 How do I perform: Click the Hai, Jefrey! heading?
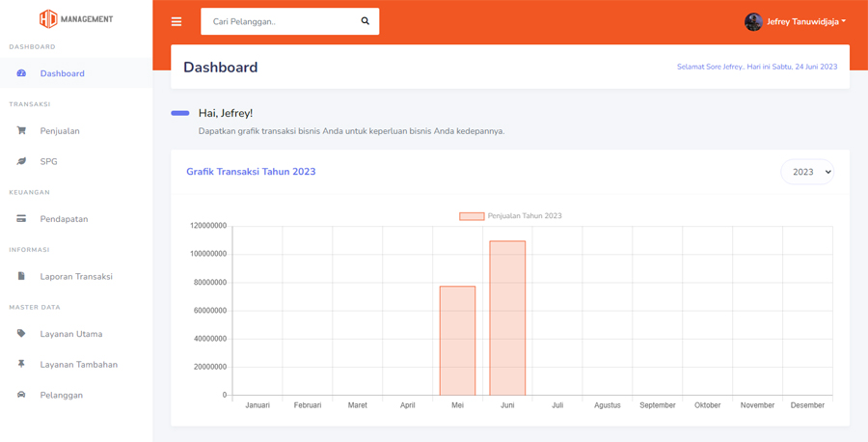tap(226, 113)
